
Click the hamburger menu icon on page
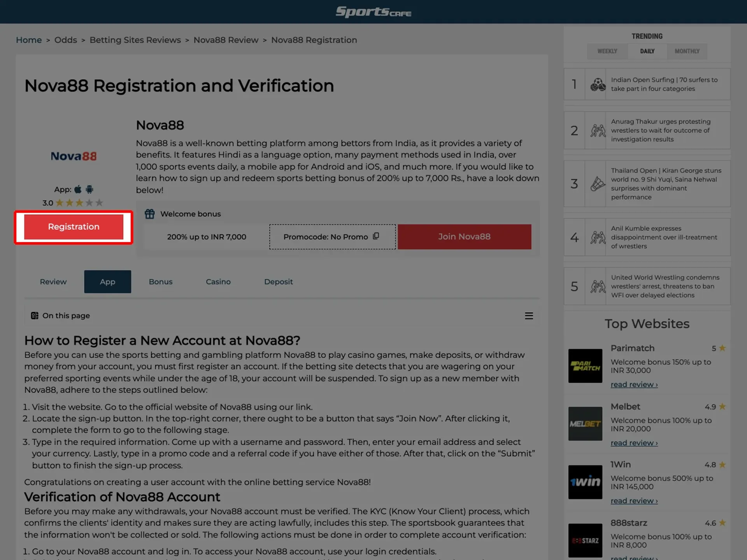529,315
